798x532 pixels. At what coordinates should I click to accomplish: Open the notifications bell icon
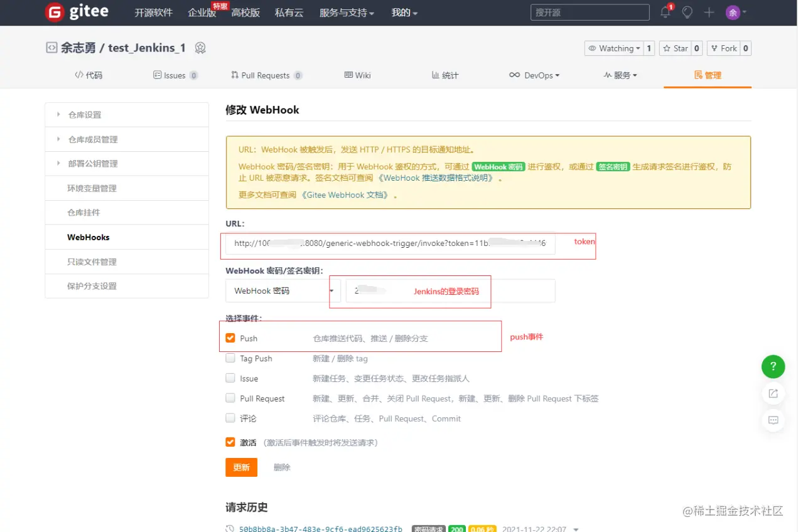tap(666, 12)
